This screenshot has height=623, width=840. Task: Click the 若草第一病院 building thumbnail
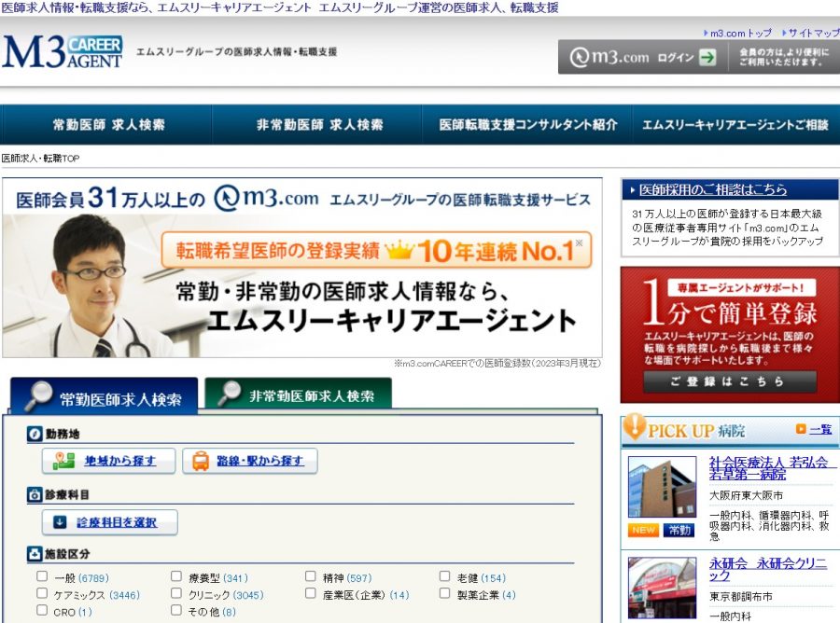(x=662, y=487)
